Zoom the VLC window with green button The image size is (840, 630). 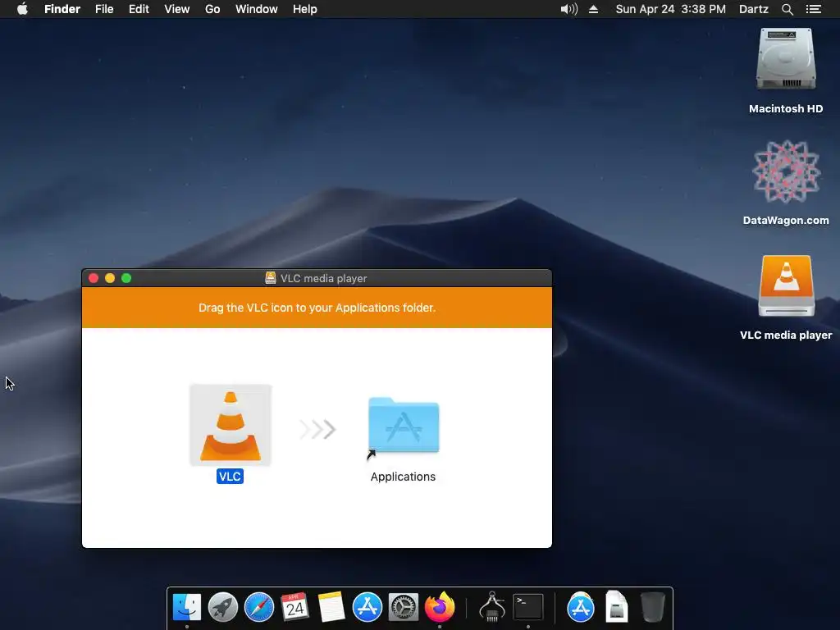[x=126, y=278]
